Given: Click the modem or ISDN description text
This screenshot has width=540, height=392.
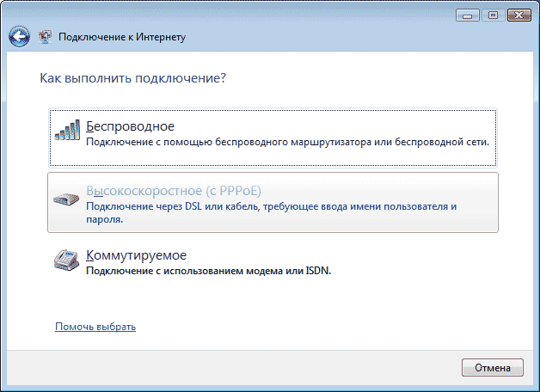Looking at the screenshot, I should pyautogui.click(x=209, y=270).
